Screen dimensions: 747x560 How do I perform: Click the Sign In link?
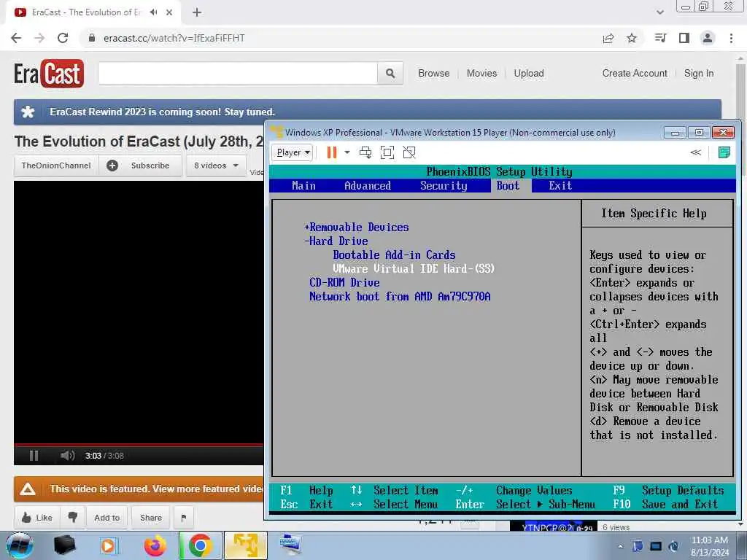click(699, 74)
